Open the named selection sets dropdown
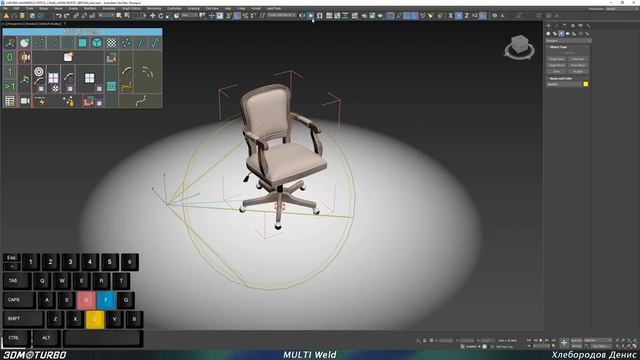 point(281,15)
